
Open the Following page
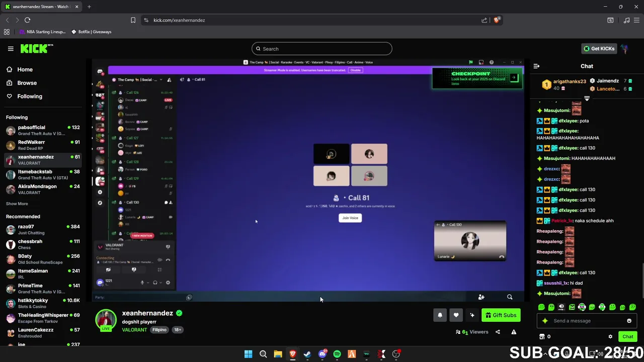tap(30, 96)
